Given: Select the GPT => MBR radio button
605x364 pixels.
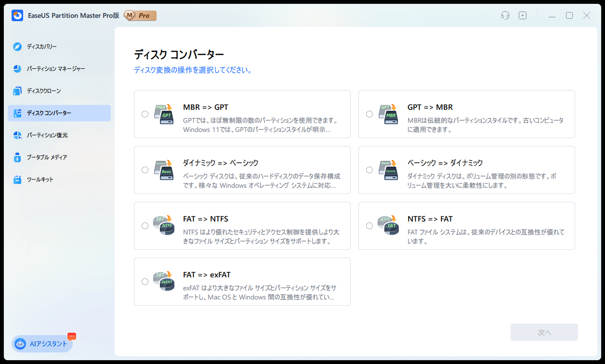Looking at the screenshot, I should [x=369, y=114].
